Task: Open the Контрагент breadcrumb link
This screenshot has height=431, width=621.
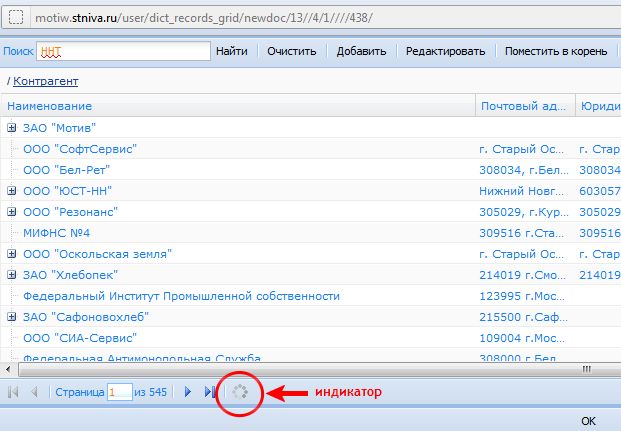Action: (x=45, y=82)
